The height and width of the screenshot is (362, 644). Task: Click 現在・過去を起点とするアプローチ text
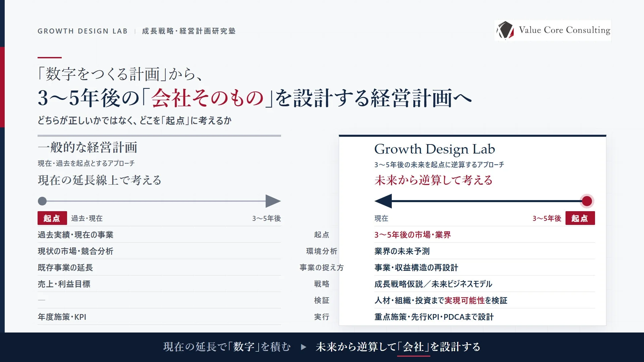(86, 163)
